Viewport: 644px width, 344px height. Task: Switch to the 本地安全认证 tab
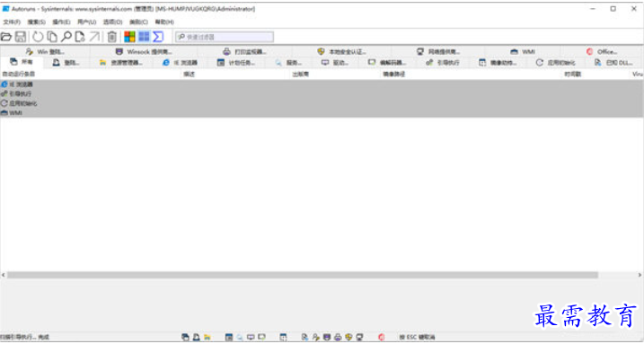(x=341, y=52)
